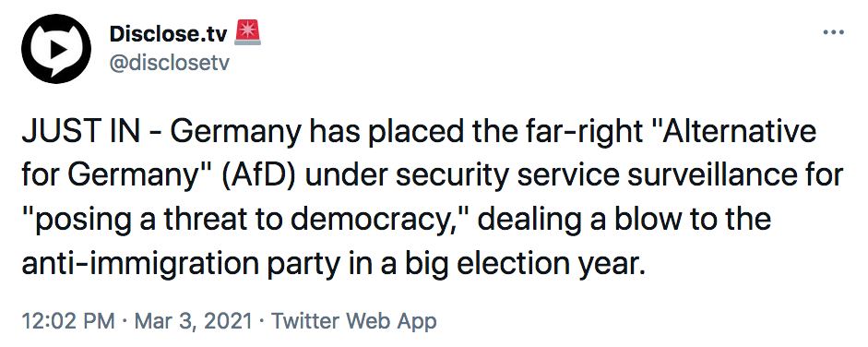Click the words JUST IN in the tweet
This screenshot has width=868, height=347.
(x=85, y=135)
